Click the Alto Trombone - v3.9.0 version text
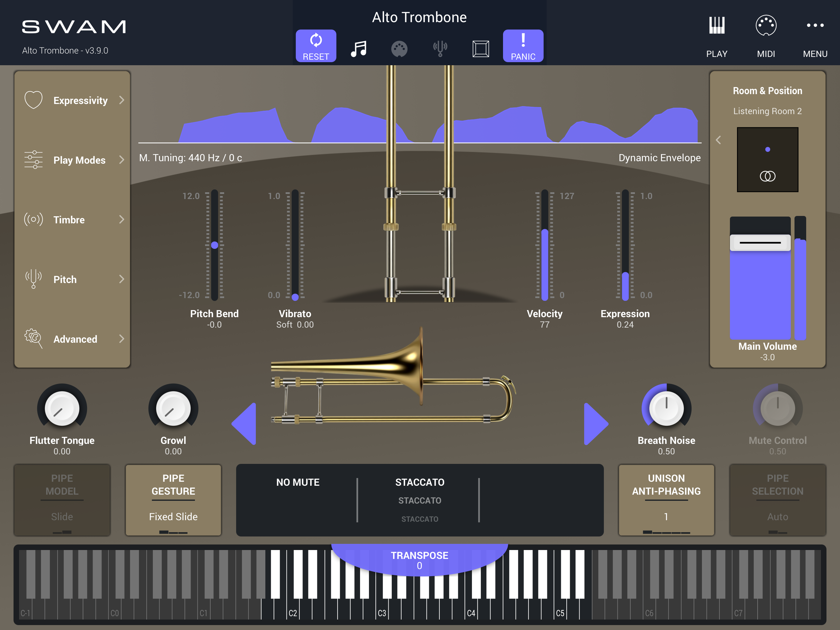This screenshot has height=630, width=840. tap(65, 50)
